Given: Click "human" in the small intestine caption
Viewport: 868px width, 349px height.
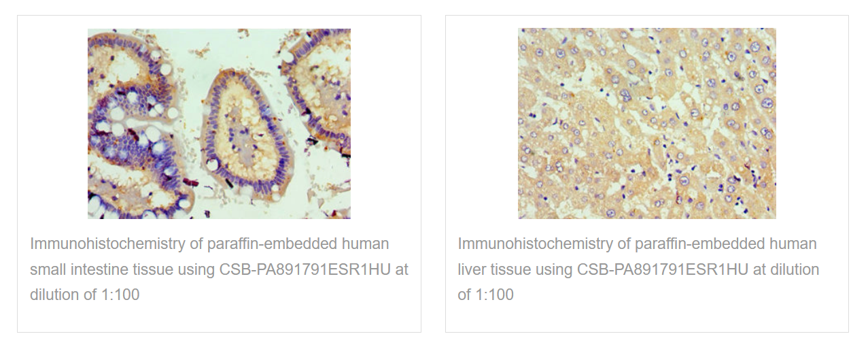Looking at the screenshot, I should 367,244.
